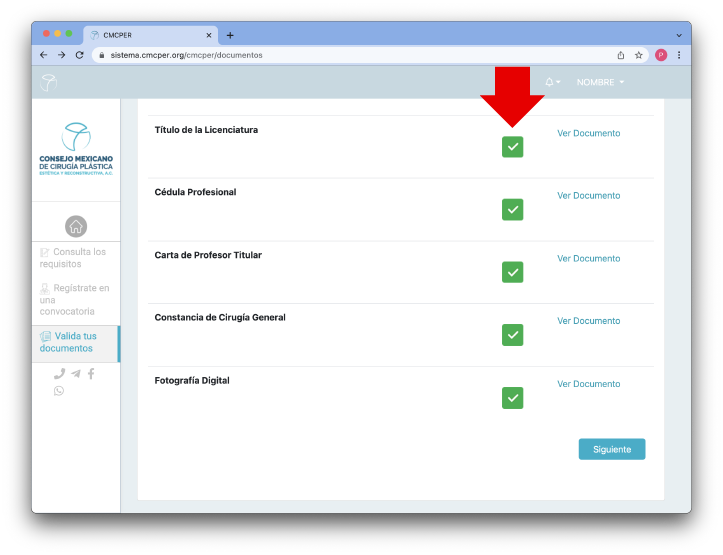Viewport: 723px width, 555px height.
Task: Click the CMCPER logo in the top bar
Action: 49,82
